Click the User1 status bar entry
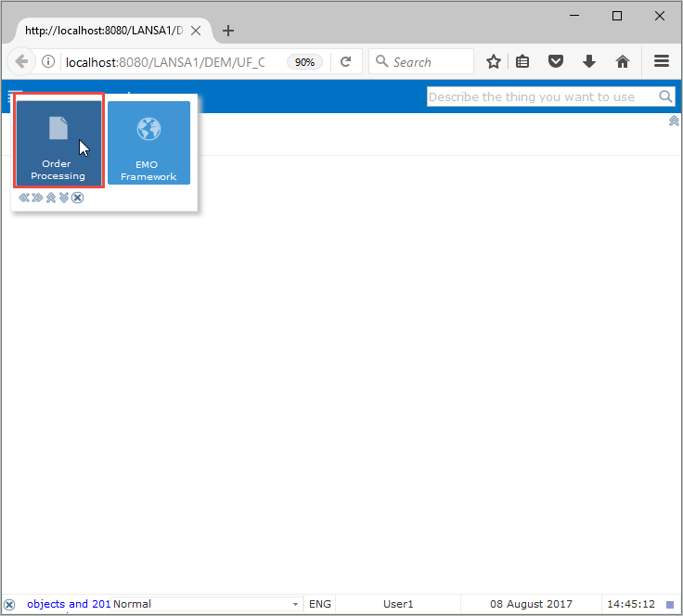683x616 pixels. 398,604
